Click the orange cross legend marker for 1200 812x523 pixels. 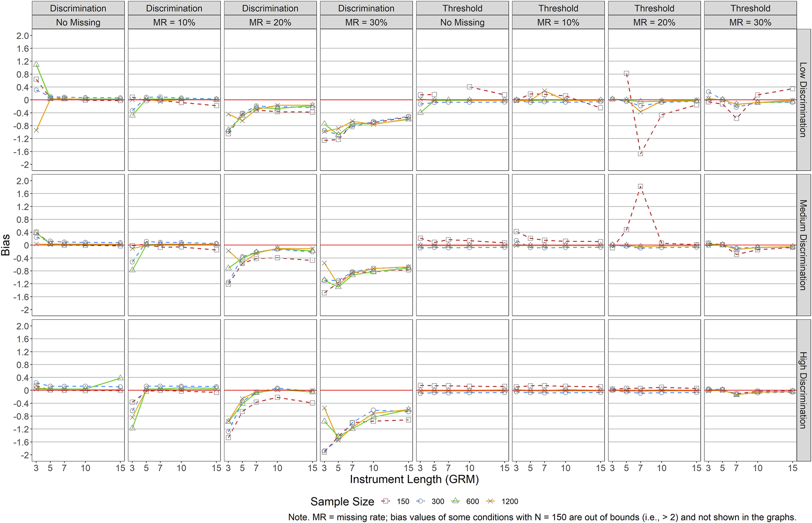click(x=490, y=501)
